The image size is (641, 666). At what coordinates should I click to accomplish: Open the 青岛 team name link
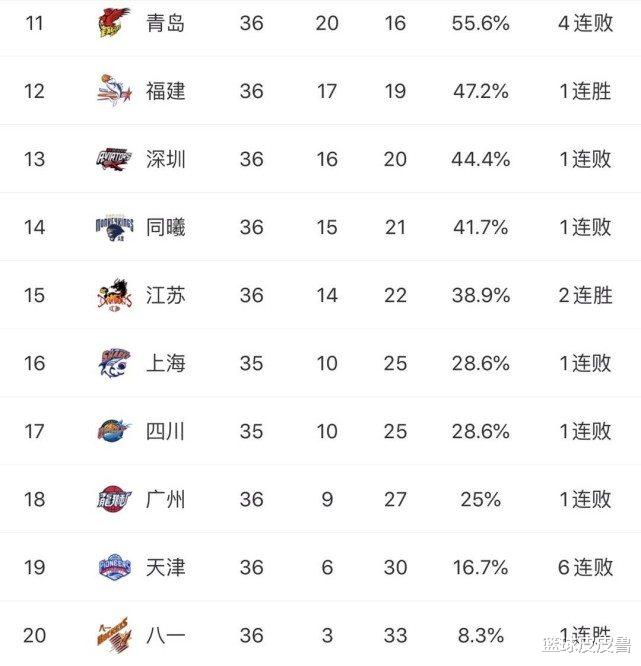(165, 22)
